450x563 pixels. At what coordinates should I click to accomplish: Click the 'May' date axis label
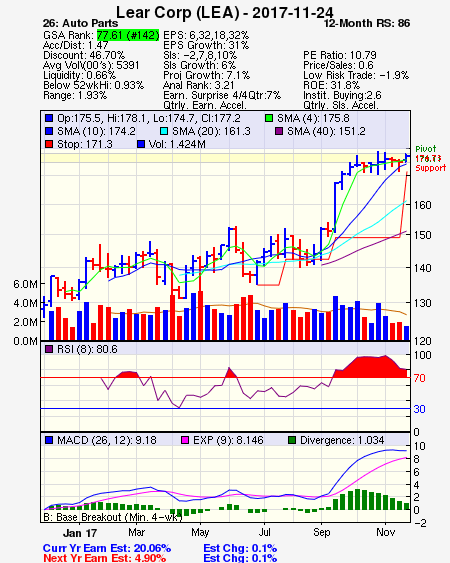tap(200, 532)
